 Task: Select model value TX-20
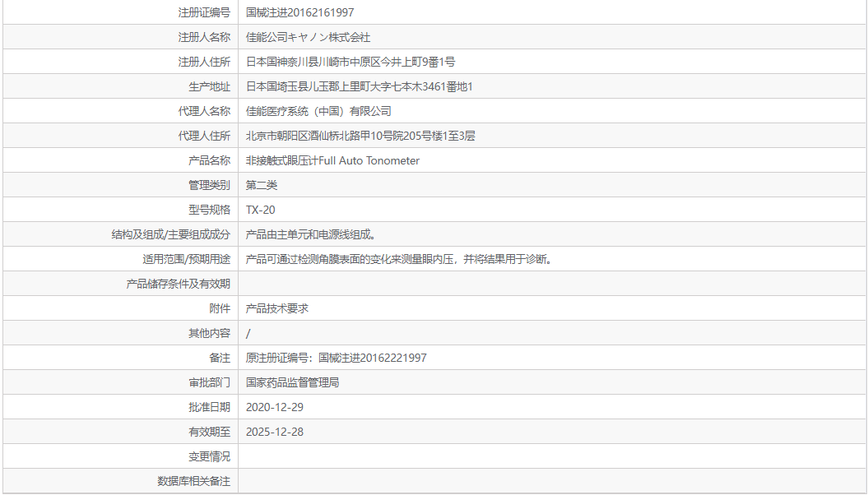point(260,210)
